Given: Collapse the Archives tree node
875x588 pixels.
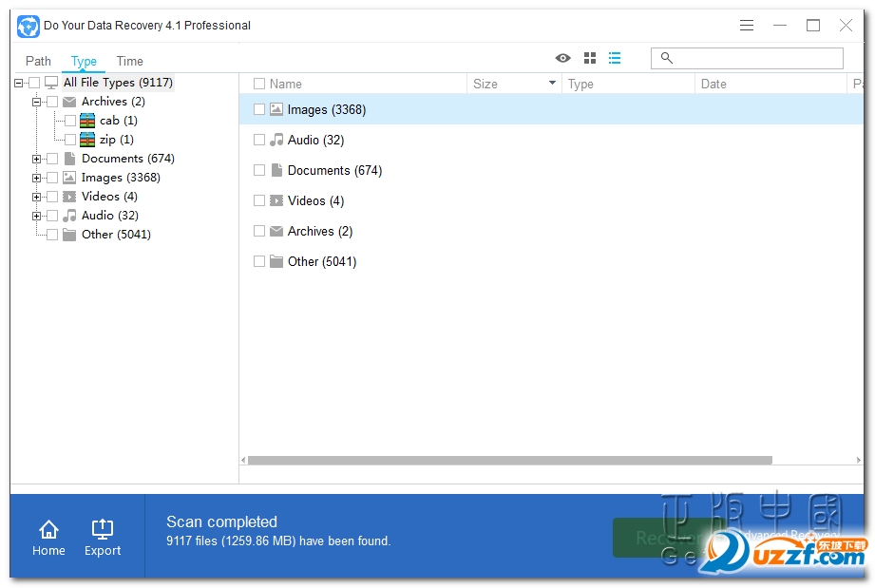Looking at the screenshot, I should coord(38,102).
